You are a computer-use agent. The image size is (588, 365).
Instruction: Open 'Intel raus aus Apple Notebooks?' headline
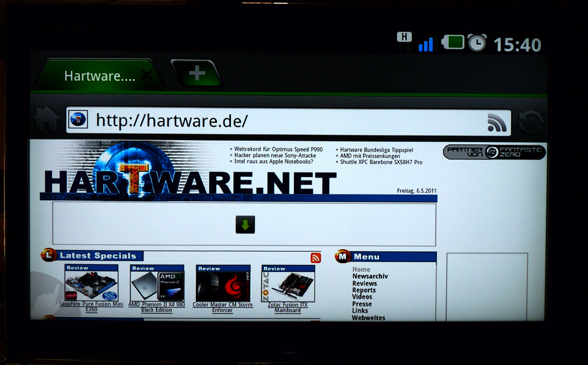273,161
